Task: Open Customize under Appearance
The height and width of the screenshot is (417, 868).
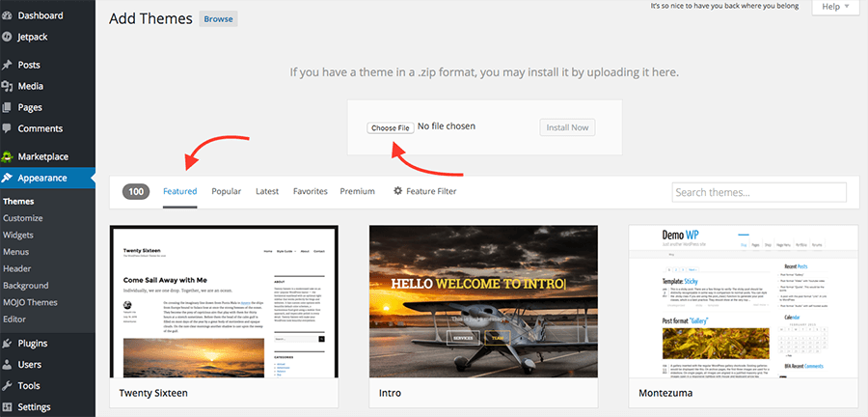Action: [x=23, y=218]
